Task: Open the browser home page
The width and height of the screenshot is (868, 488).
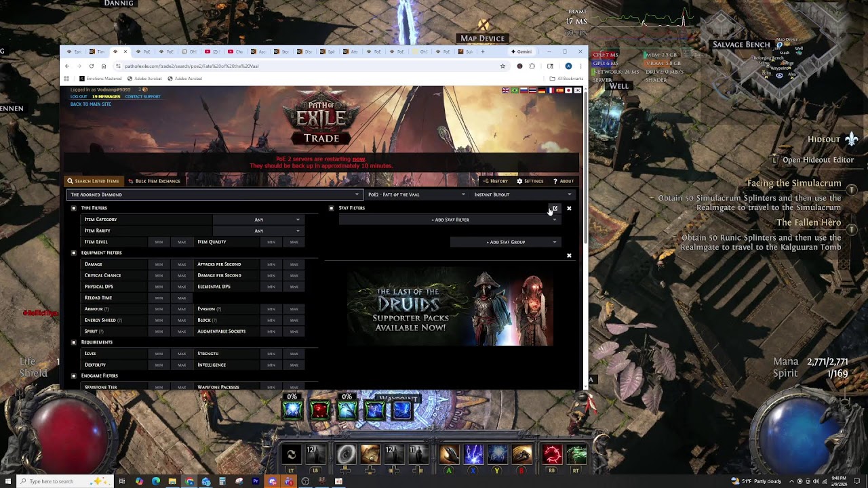Action: point(103,66)
